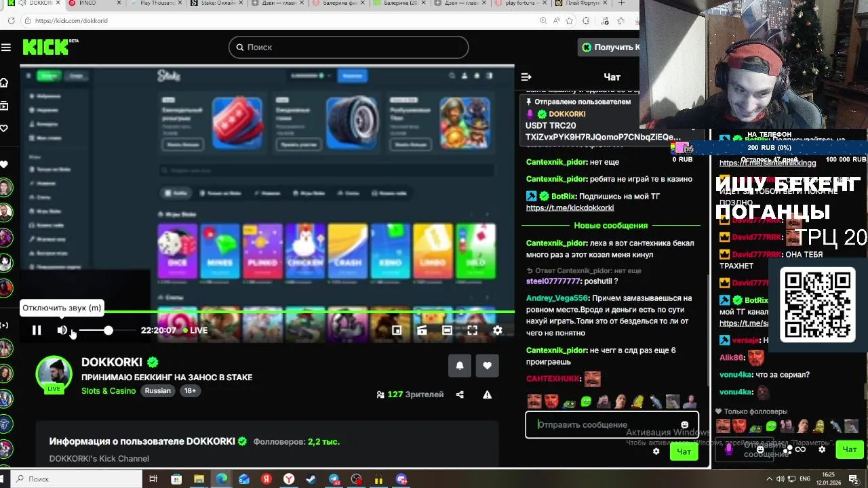
Task: Click the clip creation icon
Action: (422, 330)
